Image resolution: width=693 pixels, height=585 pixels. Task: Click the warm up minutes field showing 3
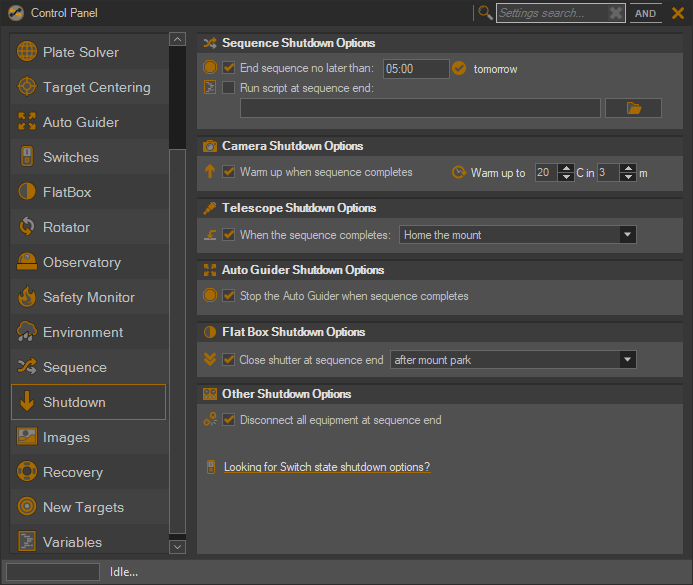point(609,172)
